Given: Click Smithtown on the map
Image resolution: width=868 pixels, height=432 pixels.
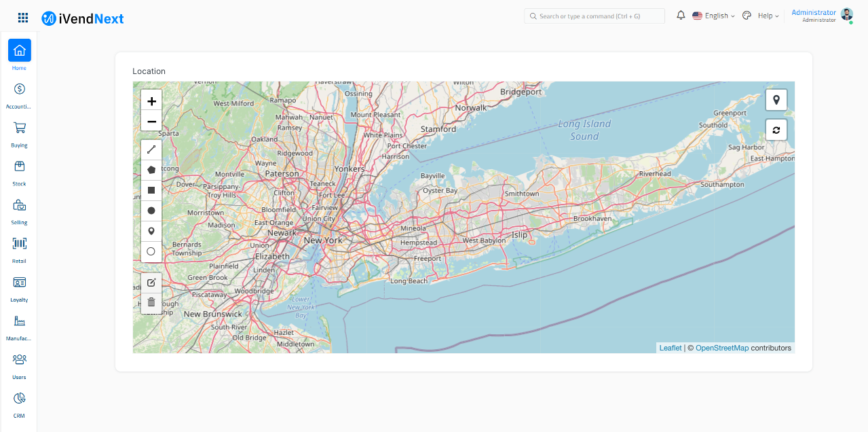Looking at the screenshot, I should (x=522, y=194).
